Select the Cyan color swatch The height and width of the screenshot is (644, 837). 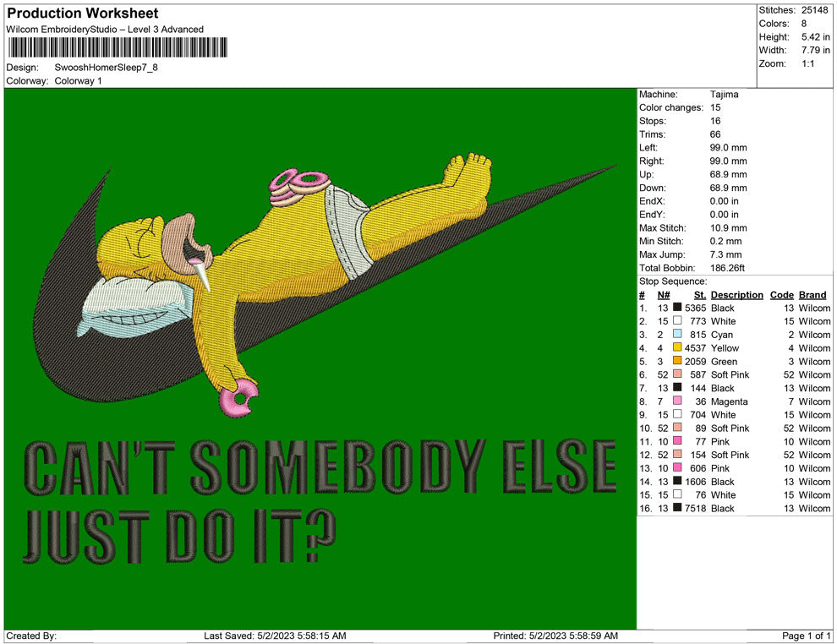pyautogui.click(x=677, y=334)
